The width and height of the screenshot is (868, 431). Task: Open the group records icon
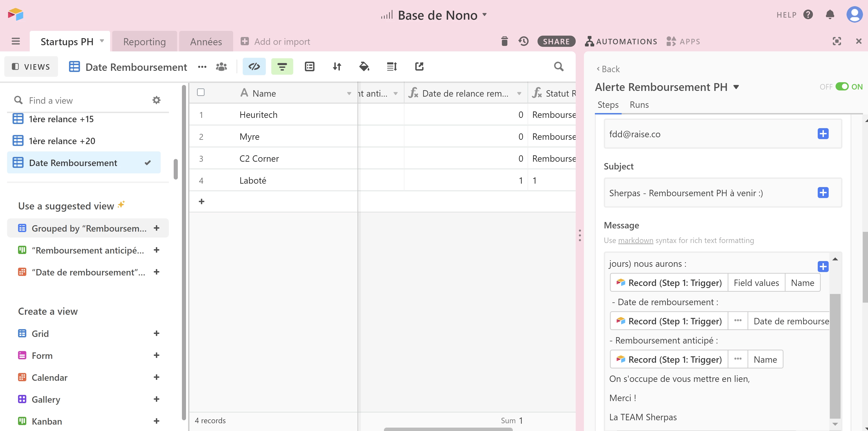coord(309,67)
